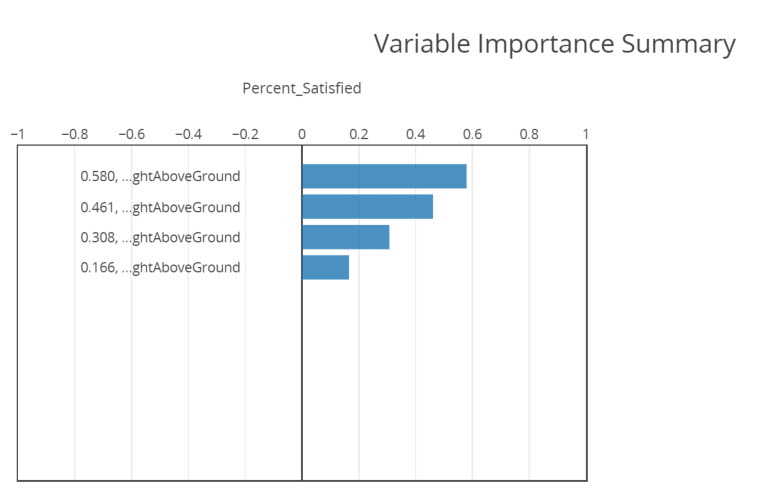Click the −0.8 axis tick label
Screen dimensions: 775x498
click(74, 133)
